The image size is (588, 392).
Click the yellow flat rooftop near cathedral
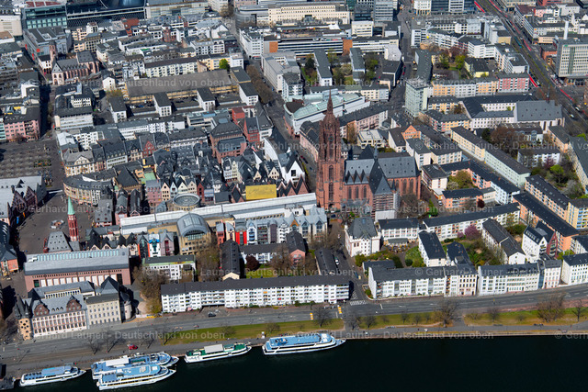click(260, 192)
